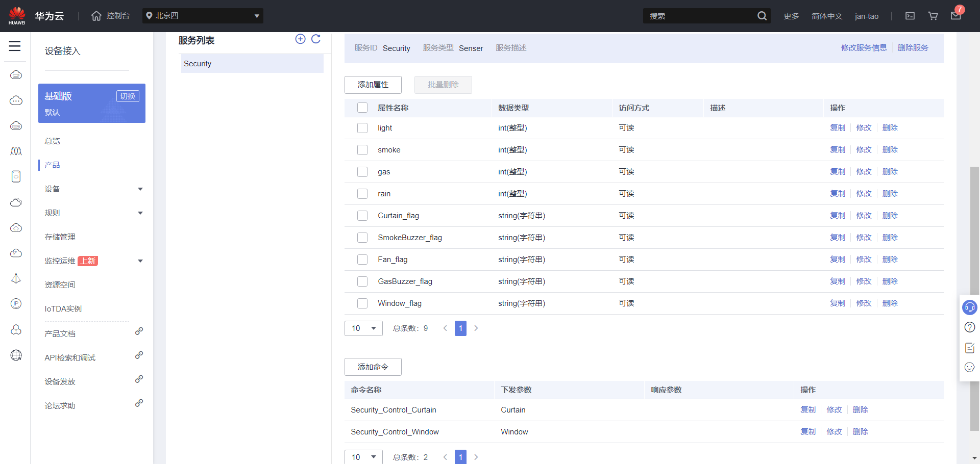The height and width of the screenshot is (464, 980).
Task: Open device provisioning external link icon
Action: [x=139, y=379]
